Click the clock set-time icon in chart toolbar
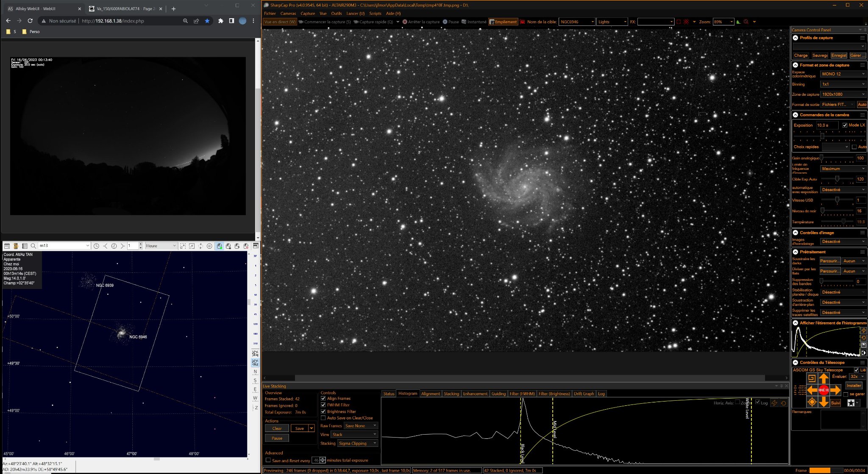This screenshot has width=868, height=474. (x=96, y=246)
